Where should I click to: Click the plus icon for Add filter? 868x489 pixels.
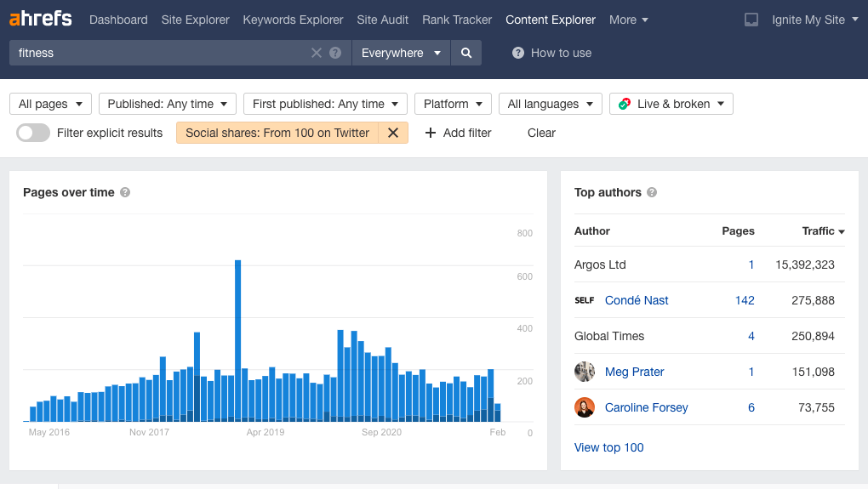coord(430,133)
